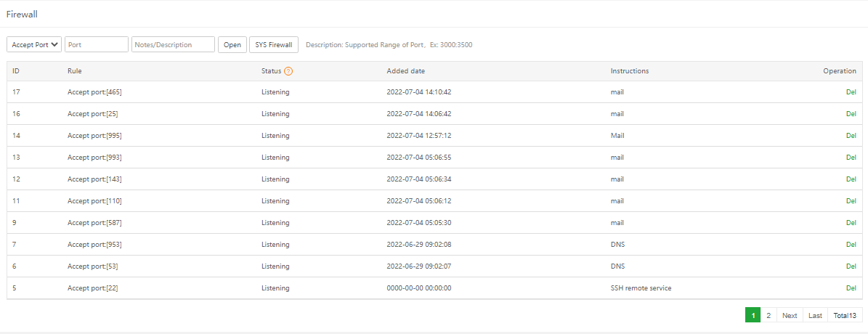Image resolution: width=868 pixels, height=334 pixels.
Task: Click the Next page button
Action: pyautogui.click(x=790, y=315)
